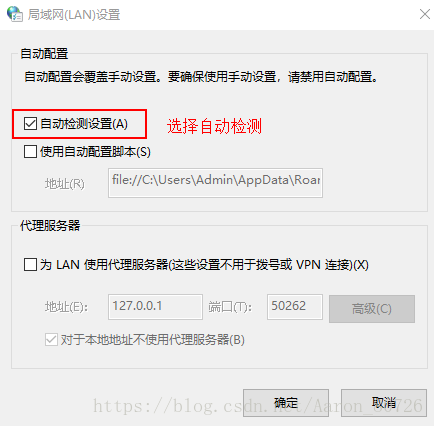Viewport: 434px width, 426px height.
Task: Click the 地址(E): label
Action: coord(66,307)
